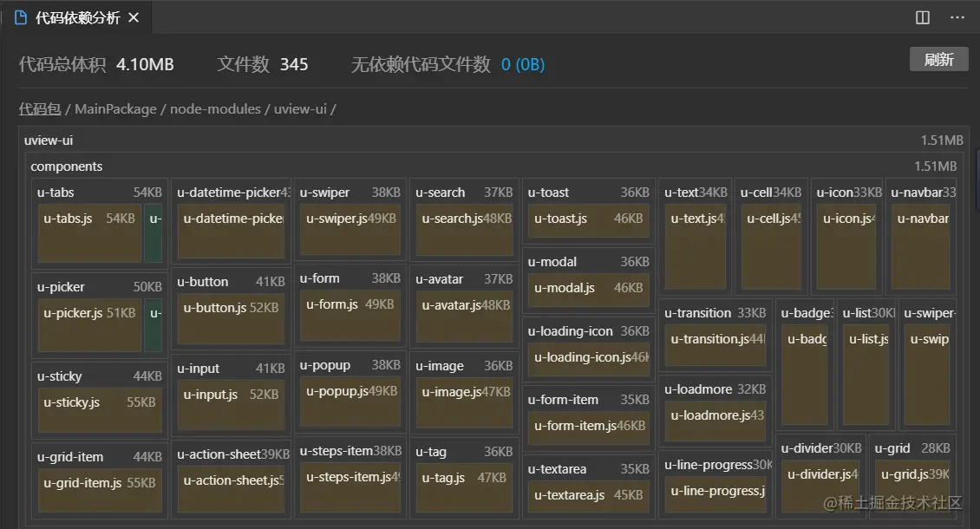
Task: Select the u-sticky 44KB folder header
Action: click(x=100, y=376)
